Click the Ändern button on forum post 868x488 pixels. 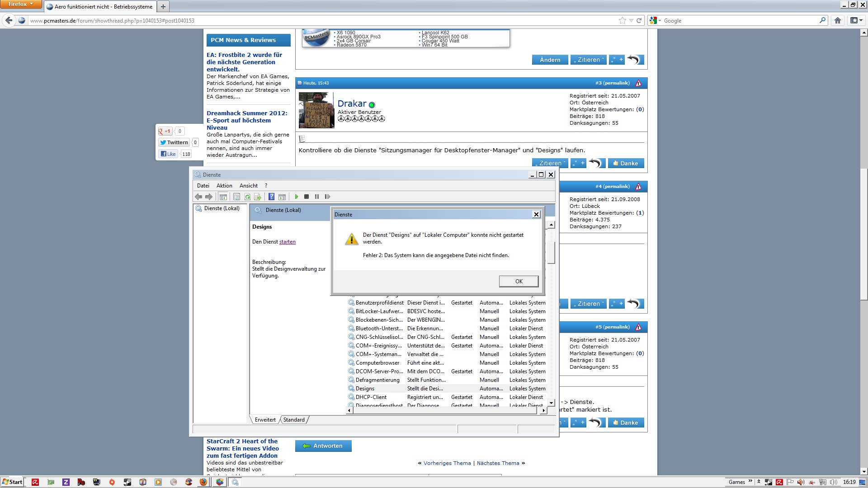[550, 60]
